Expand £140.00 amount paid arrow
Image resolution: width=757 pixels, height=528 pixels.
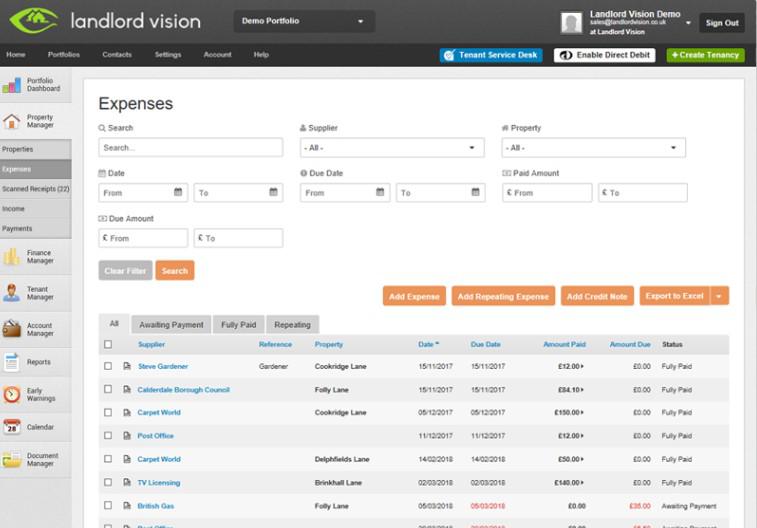click(582, 483)
